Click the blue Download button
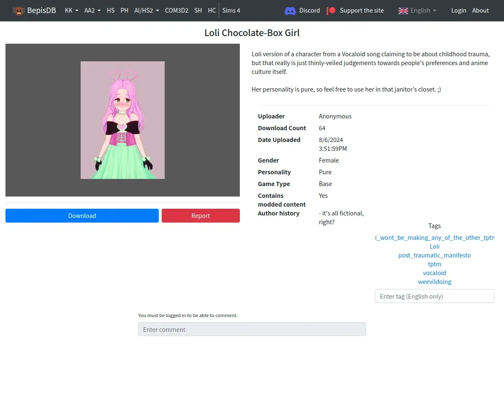504x420 pixels. (82, 216)
